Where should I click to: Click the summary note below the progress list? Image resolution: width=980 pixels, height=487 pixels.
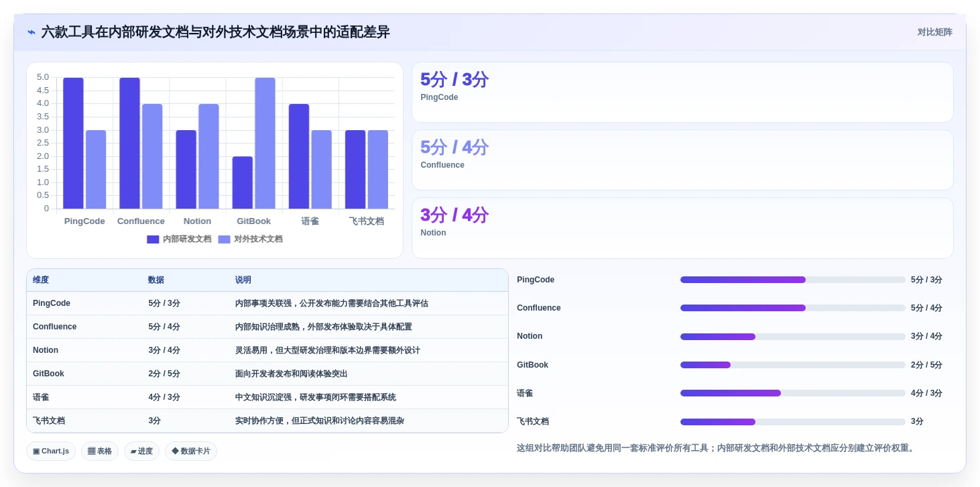(715, 448)
